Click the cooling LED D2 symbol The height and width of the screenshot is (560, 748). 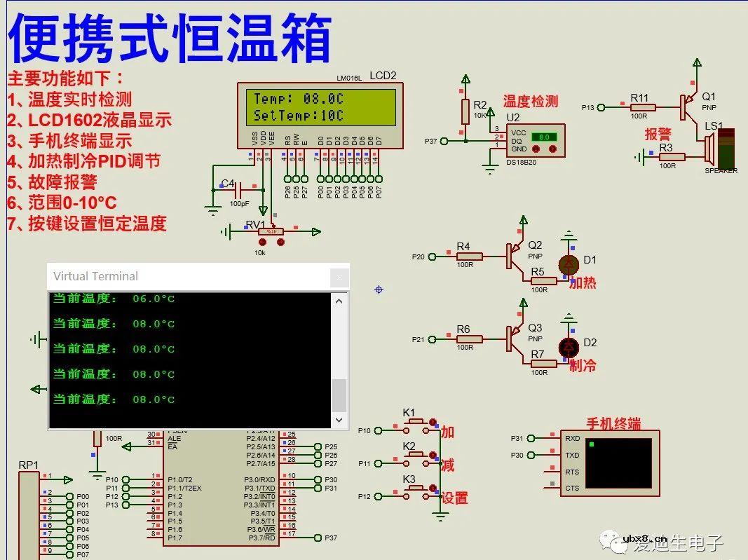568,347
